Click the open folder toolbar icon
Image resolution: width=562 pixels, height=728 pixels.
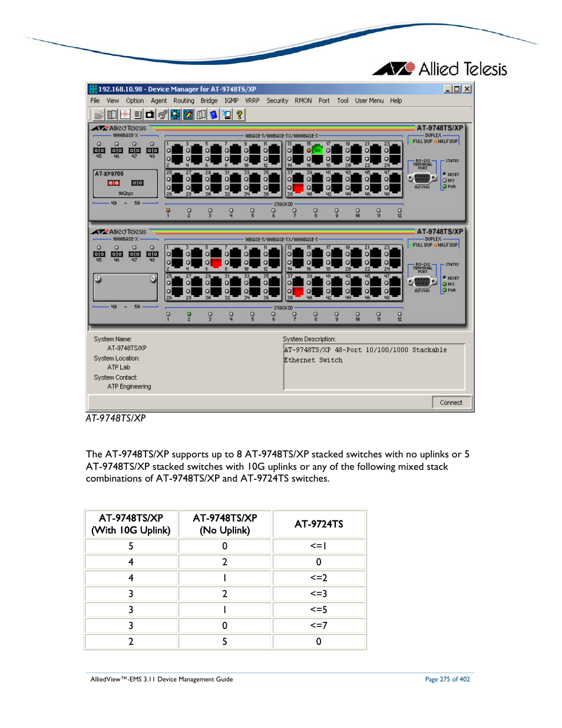[99, 114]
